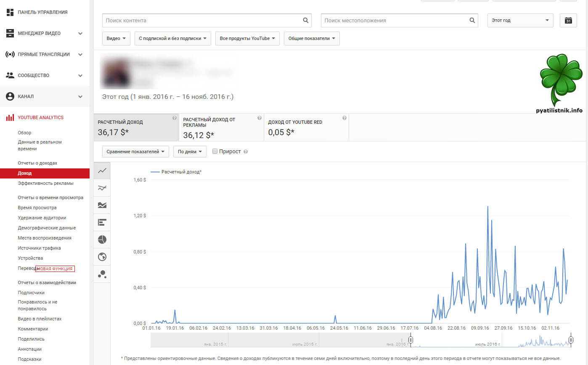Open the Удержание аудитории report
This screenshot has height=365, width=588.
[42, 218]
